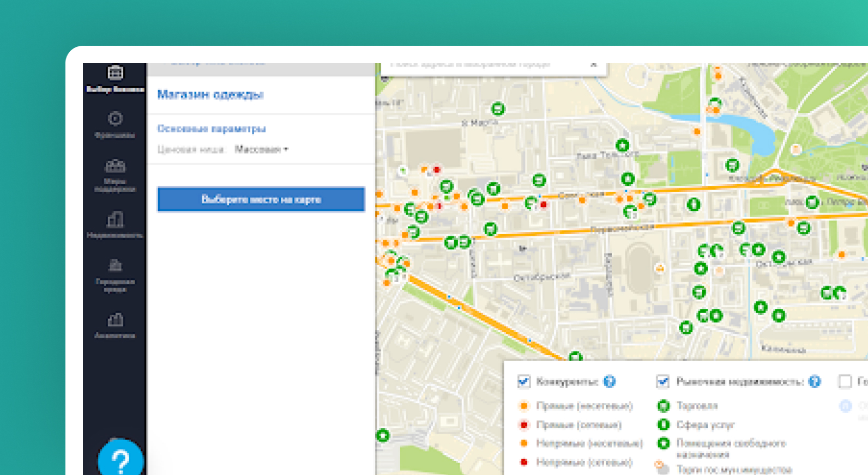Viewport: 868px width, 475px height.
Task: Click the Сфера услуг green legend icon
Action: coord(664,424)
